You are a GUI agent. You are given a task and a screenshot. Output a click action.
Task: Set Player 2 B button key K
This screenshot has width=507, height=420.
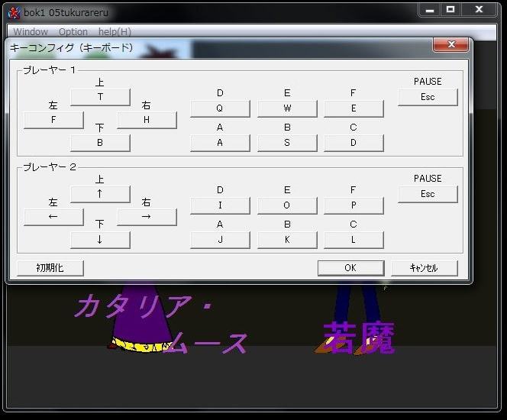[x=287, y=240]
